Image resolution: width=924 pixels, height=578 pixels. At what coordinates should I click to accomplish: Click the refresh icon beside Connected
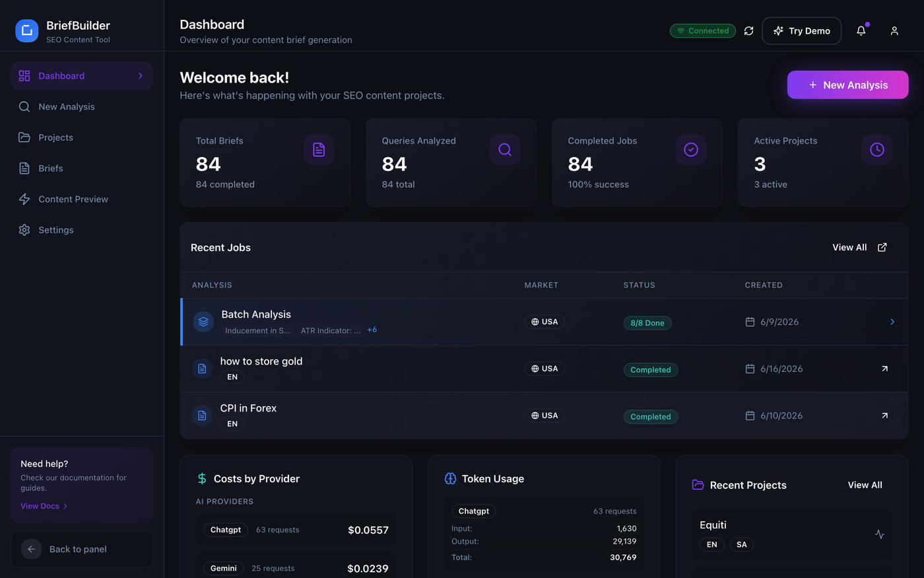pyautogui.click(x=748, y=31)
